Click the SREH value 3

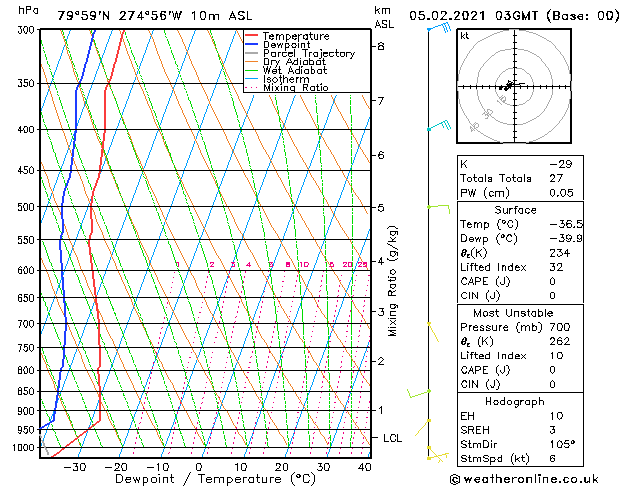pyautogui.click(x=552, y=430)
